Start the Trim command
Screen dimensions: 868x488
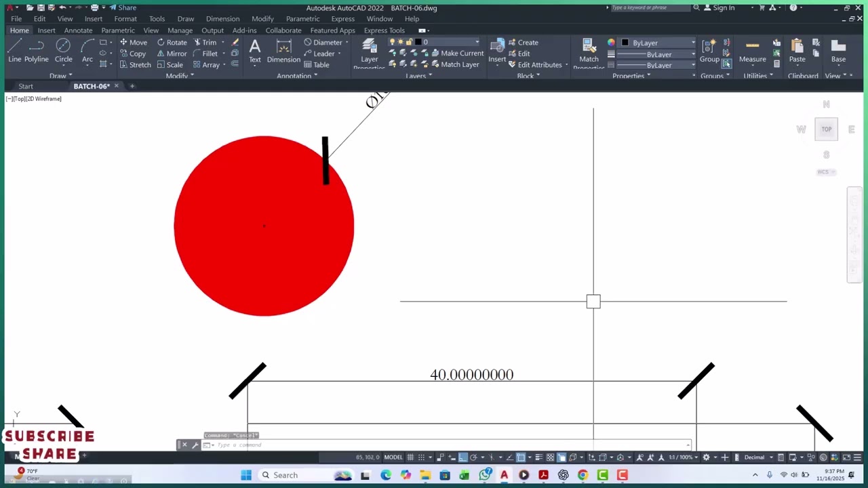click(x=205, y=42)
